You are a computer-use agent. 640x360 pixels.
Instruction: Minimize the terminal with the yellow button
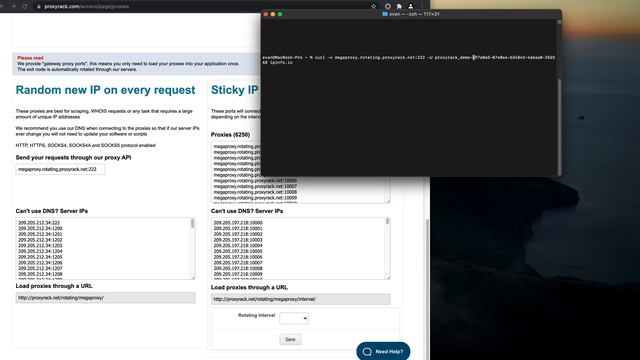point(273,14)
